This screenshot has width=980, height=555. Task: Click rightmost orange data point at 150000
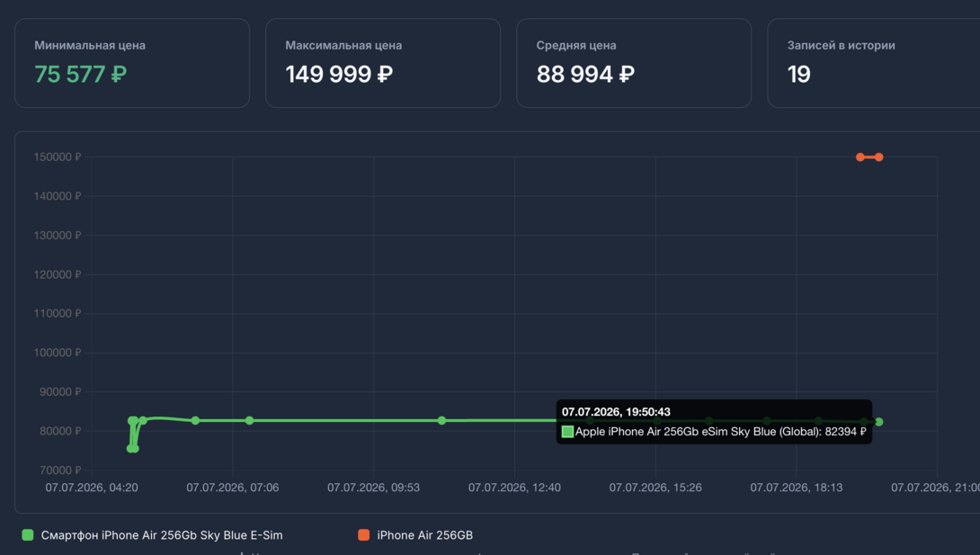878,157
